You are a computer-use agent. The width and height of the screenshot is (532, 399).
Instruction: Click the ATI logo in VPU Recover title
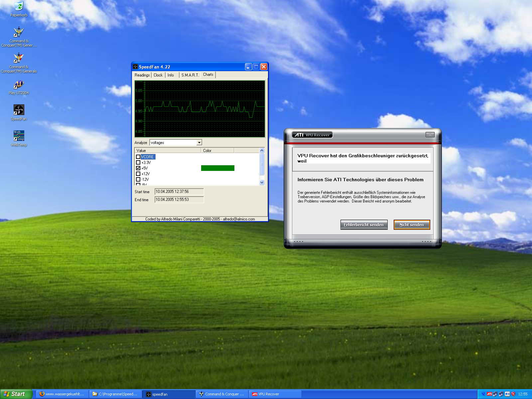299,135
